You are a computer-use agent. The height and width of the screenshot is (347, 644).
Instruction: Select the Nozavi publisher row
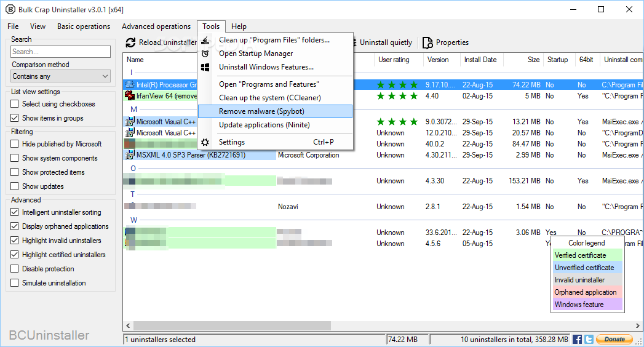click(x=382, y=207)
